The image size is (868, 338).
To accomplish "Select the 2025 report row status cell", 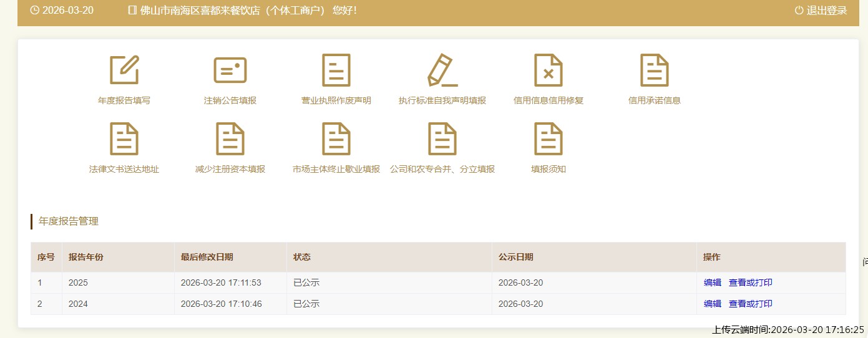I will (x=306, y=282).
